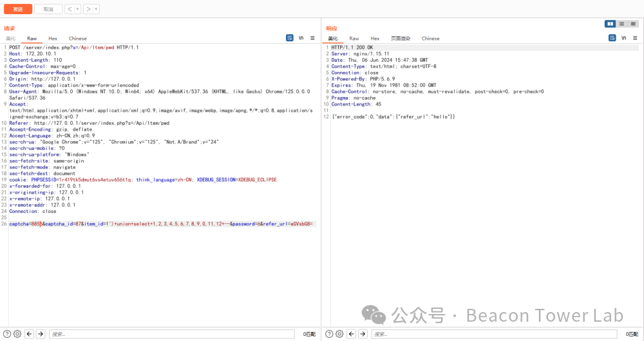Open search settings gear under request panel

pyautogui.click(x=17, y=334)
